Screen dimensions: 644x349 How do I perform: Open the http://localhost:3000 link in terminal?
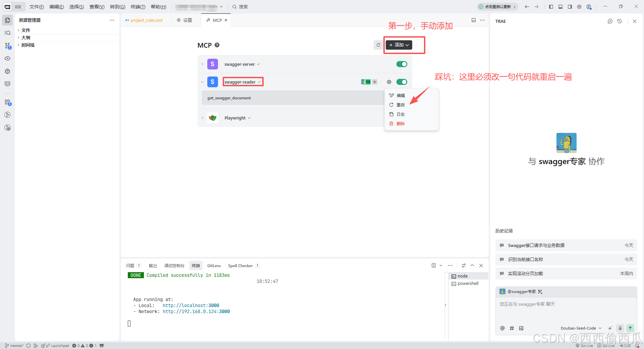[x=191, y=305]
